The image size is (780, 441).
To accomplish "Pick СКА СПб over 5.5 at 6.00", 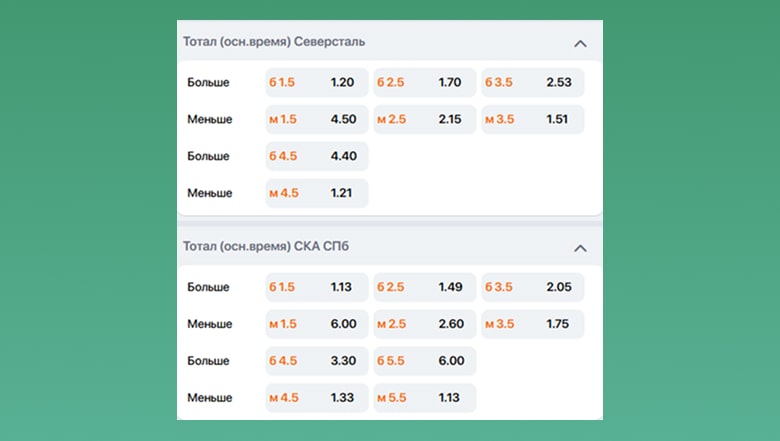I will click(x=425, y=361).
